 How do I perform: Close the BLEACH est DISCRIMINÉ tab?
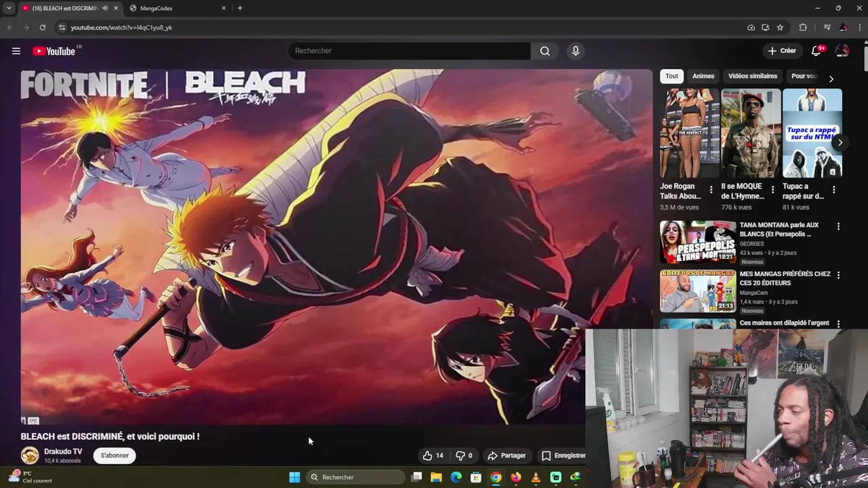click(x=116, y=8)
